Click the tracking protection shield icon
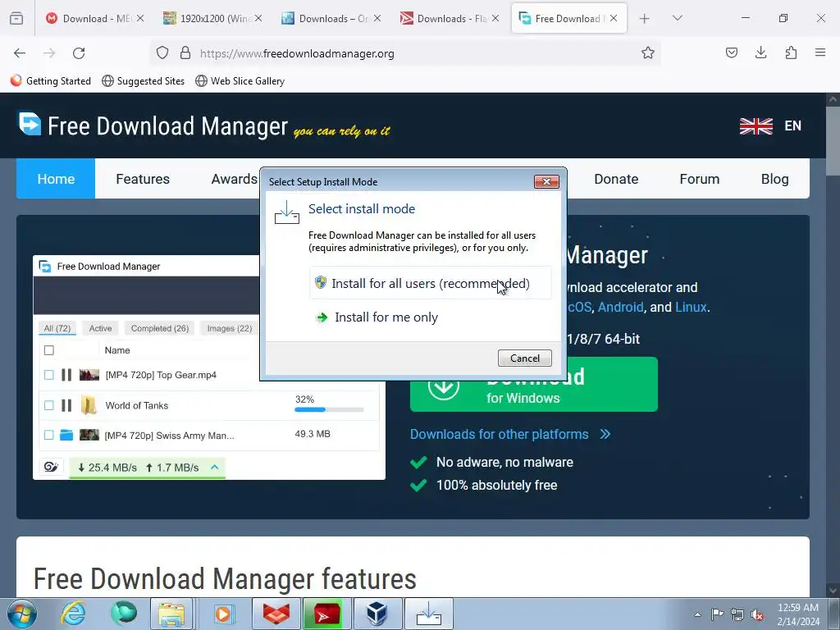The image size is (840, 630). pyautogui.click(x=162, y=53)
